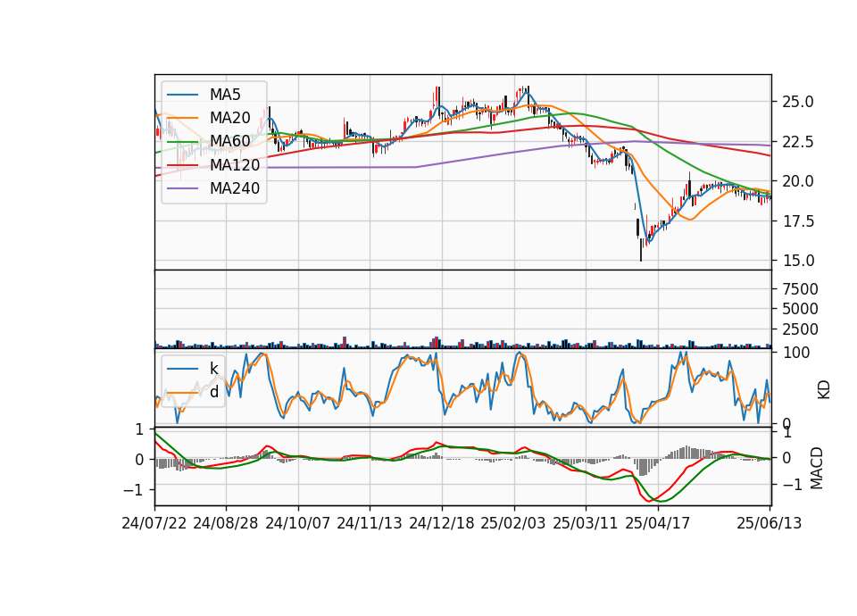Viewport: 857px width, 616px height.
Task: Click the lowest candlestick near 15.0 in April
Action: 641,249
